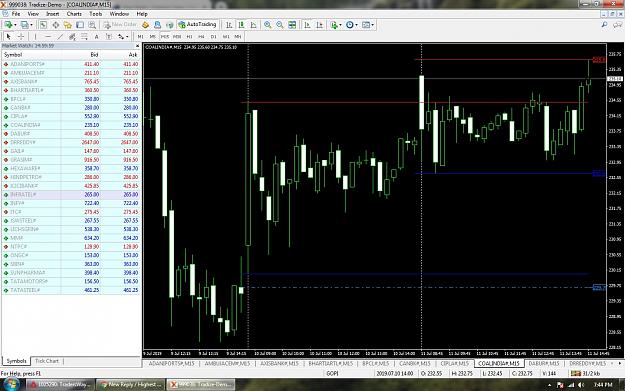The width and height of the screenshot is (625, 391).
Task: Toggle the Auto Scroll chart icon
Action: coord(307,25)
